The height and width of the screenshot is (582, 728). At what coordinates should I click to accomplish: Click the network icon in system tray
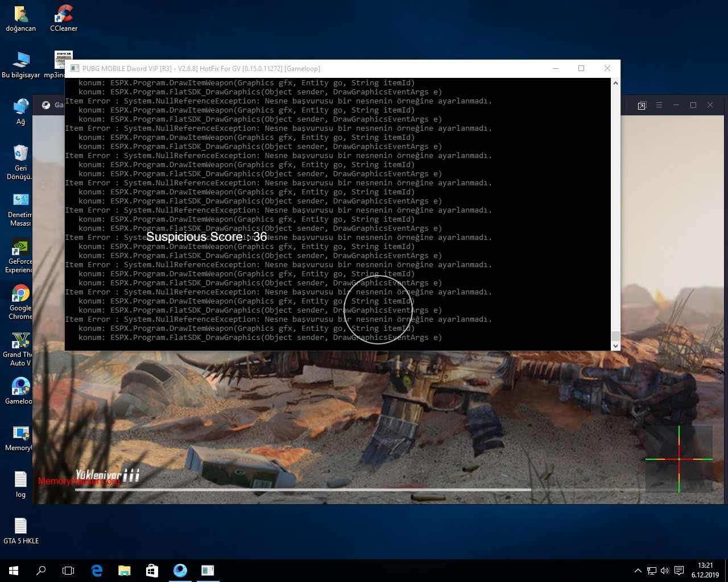pyautogui.click(x=651, y=571)
